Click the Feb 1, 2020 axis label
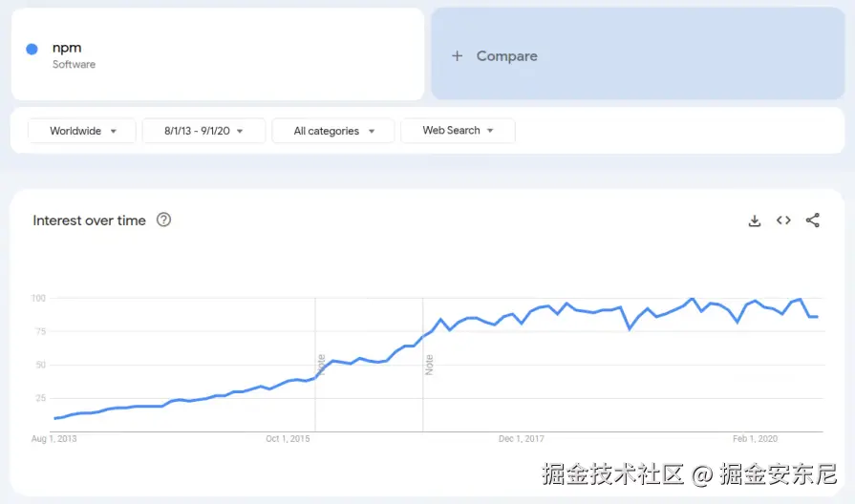The image size is (855, 504). (x=755, y=439)
